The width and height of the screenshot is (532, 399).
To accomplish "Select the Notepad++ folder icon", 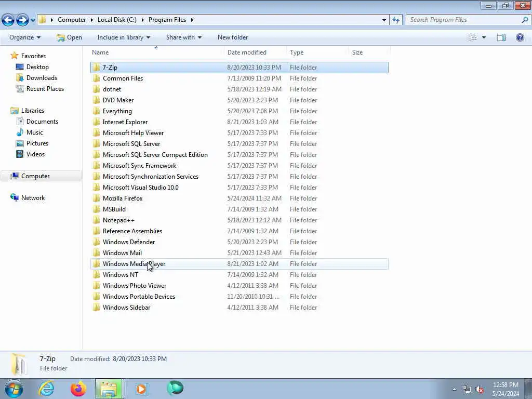I will pos(96,220).
